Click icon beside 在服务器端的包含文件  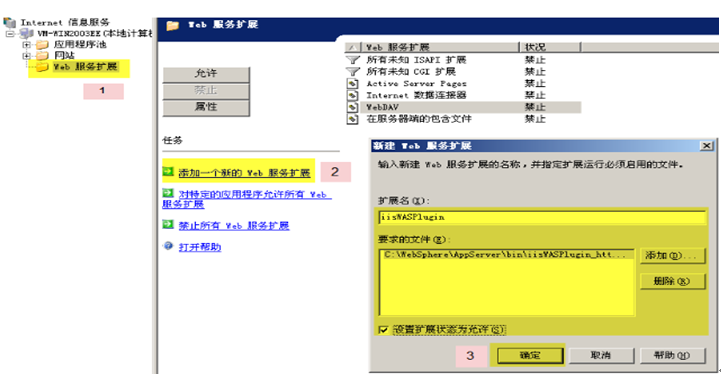tap(352, 119)
